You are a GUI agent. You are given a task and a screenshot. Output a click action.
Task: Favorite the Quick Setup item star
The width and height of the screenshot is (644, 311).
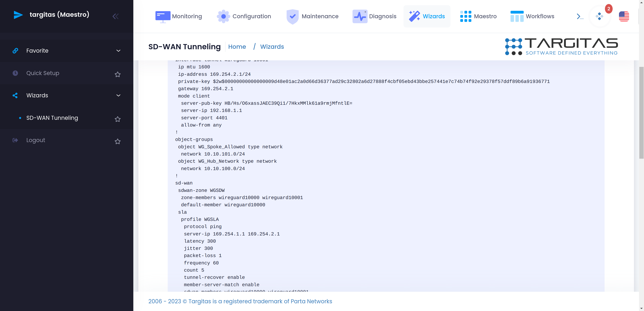point(118,74)
